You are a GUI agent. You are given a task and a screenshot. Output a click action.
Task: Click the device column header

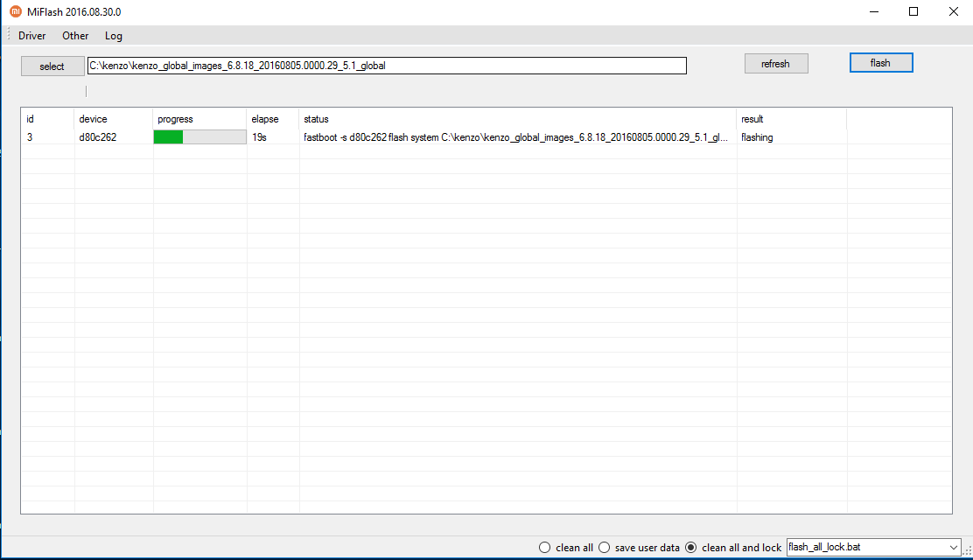pos(114,119)
